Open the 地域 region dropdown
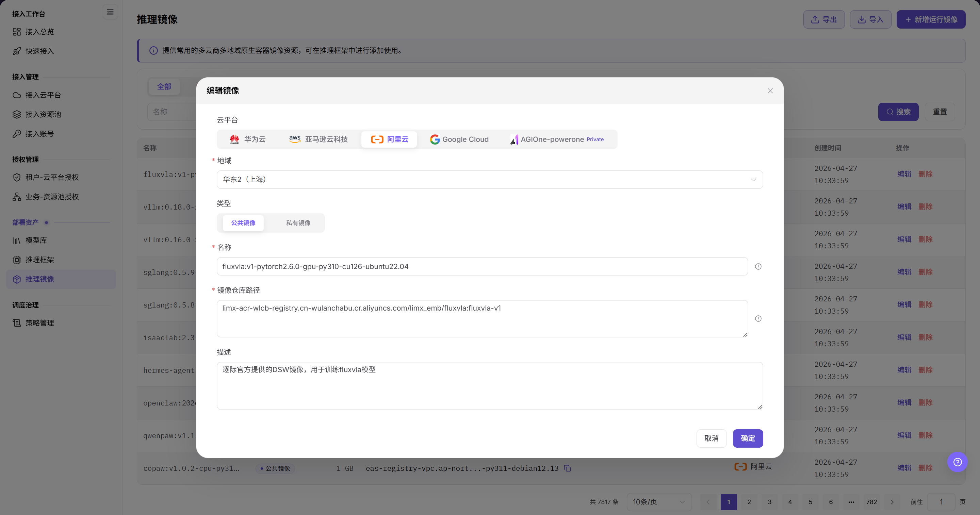 coord(490,180)
